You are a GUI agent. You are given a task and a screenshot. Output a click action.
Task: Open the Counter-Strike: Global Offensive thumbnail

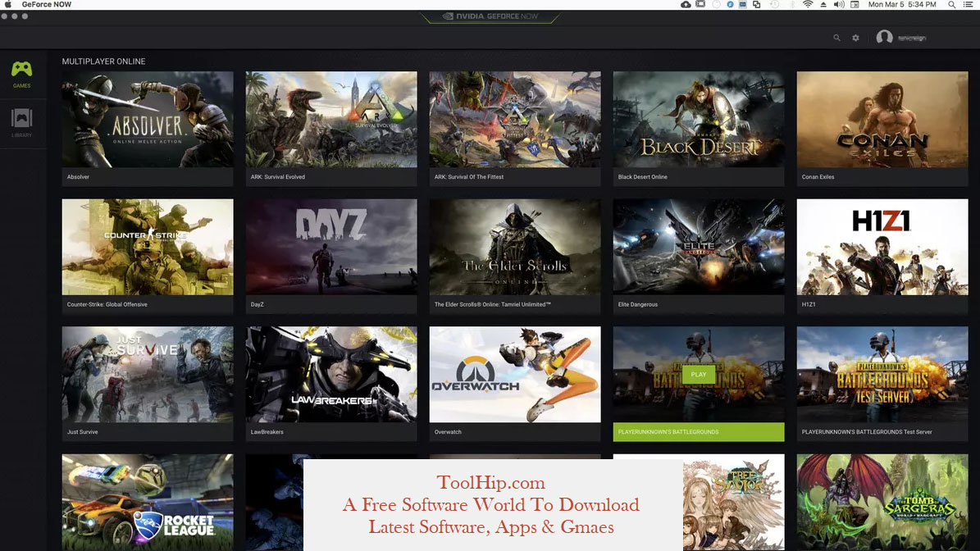148,247
